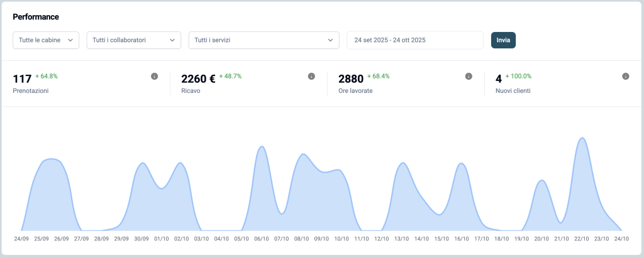Open the info icon for Ore lavorate
This screenshot has height=258, width=644.
[469, 77]
